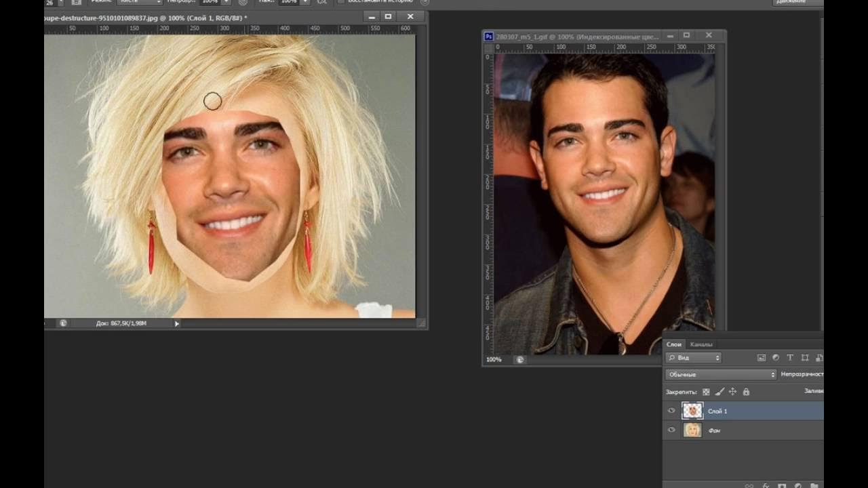Toggle lock image pixels brush icon
The width and height of the screenshot is (868, 488).
point(720,392)
